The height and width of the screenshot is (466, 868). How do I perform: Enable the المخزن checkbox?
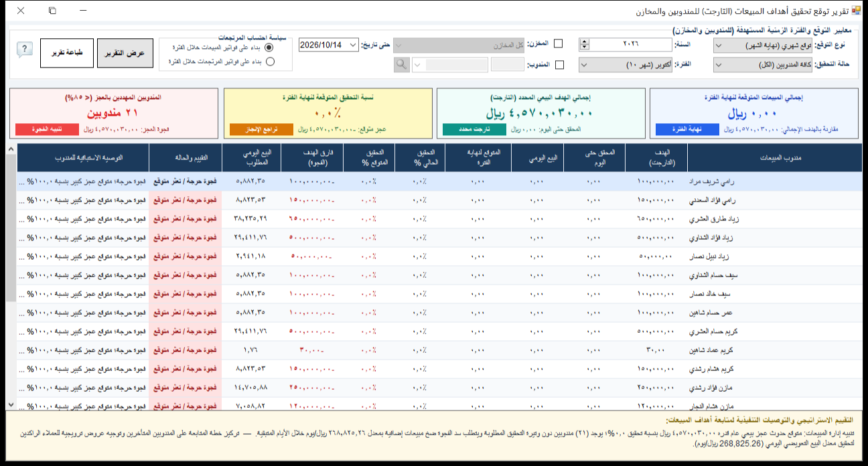tap(558, 44)
